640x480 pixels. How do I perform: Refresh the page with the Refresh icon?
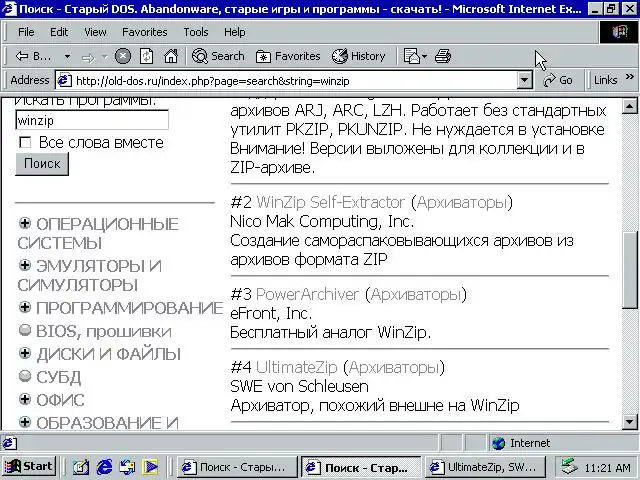[x=147, y=56]
